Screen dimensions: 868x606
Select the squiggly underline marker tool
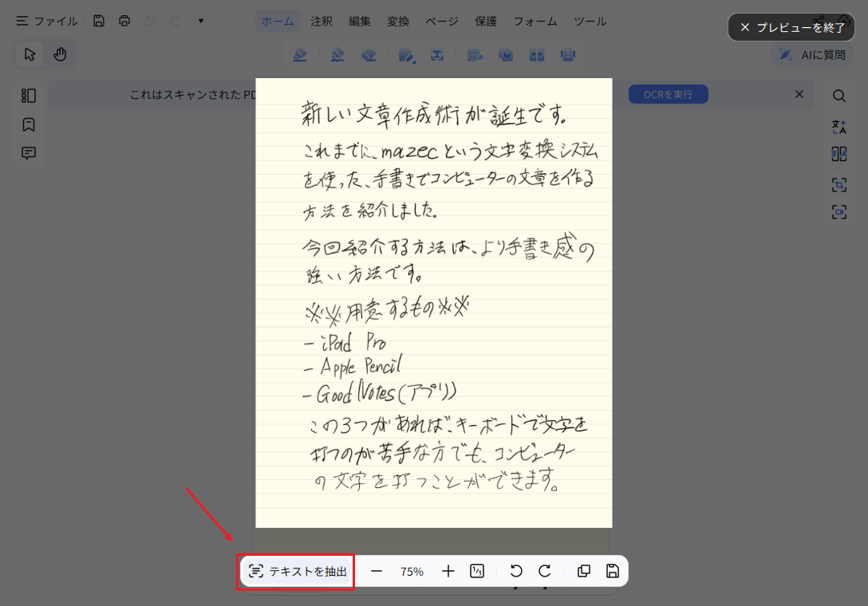337,55
